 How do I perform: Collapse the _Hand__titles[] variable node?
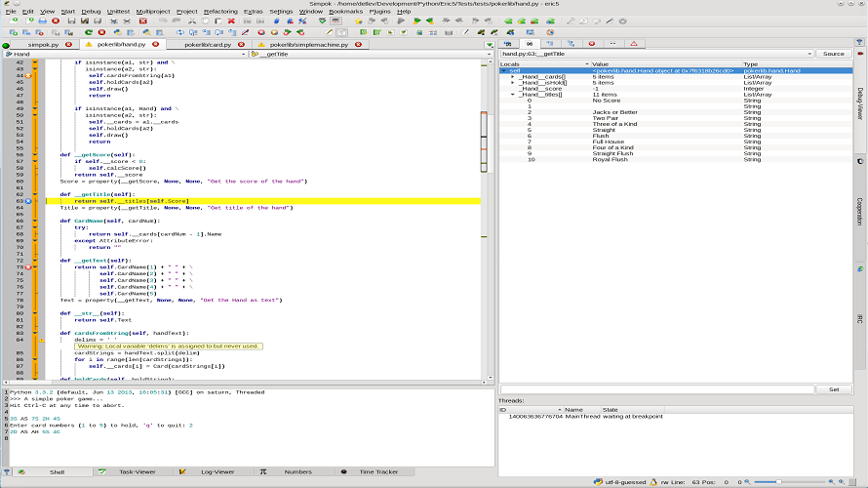click(x=513, y=95)
